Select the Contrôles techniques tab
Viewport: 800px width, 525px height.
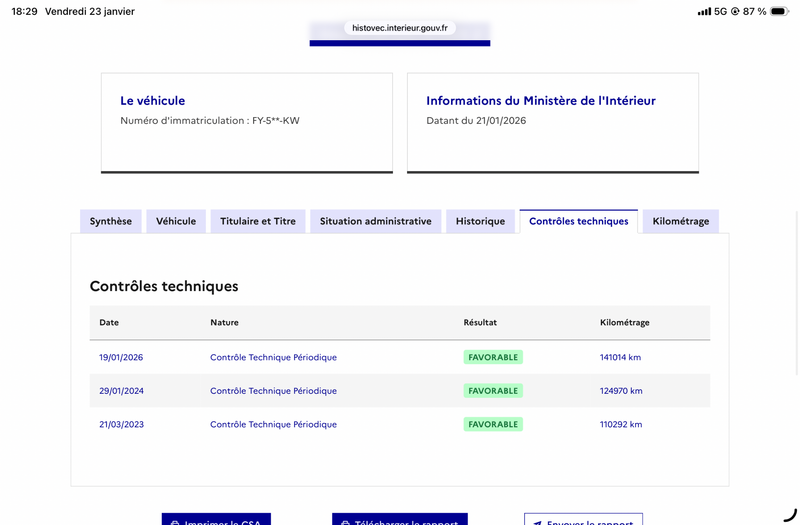(578, 221)
